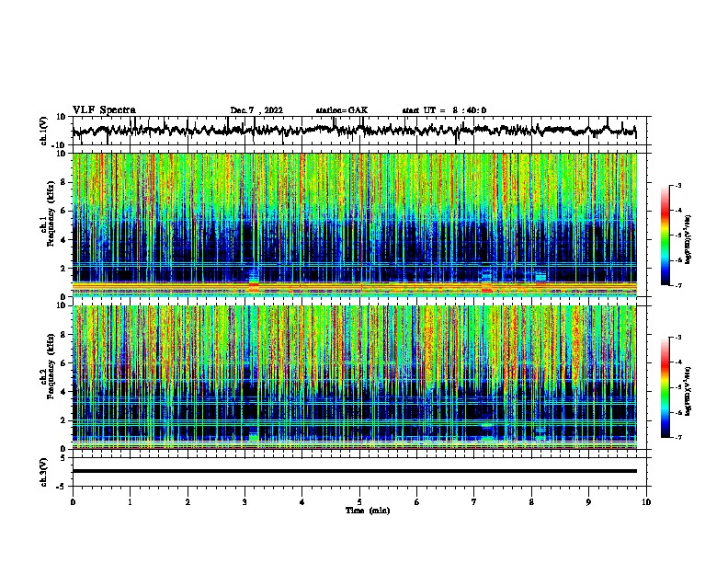Click the "-3" tick on ch.2 colorbar
Viewport: 728px width, 563px height.
tap(677, 338)
